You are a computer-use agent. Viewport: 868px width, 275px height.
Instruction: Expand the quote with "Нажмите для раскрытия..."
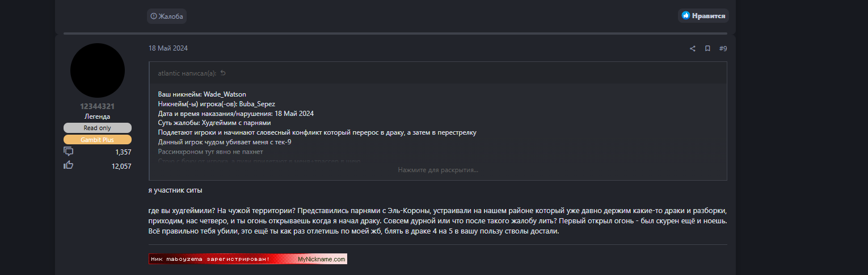[437, 170]
